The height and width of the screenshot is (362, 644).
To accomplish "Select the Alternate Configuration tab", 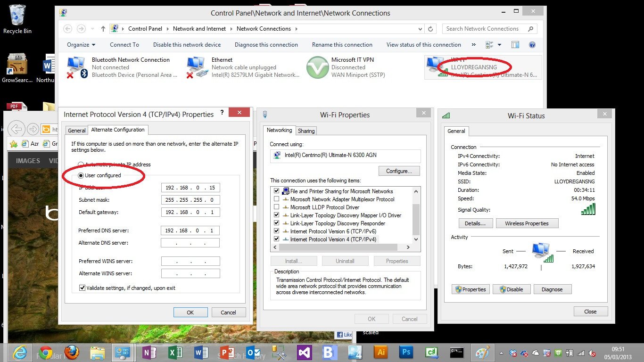I will (118, 130).
